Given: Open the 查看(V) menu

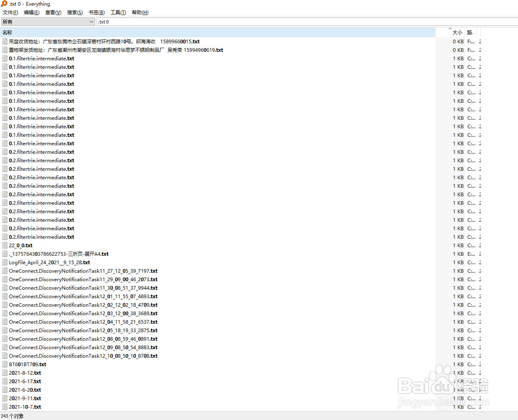Looking at the screenshot, I should [x=53, y=13].
